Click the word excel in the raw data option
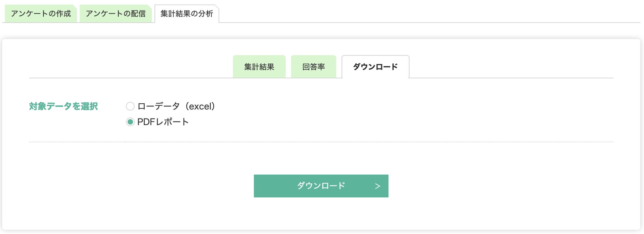The width and height of the screenshot is (644, 234). pos(199,106)
